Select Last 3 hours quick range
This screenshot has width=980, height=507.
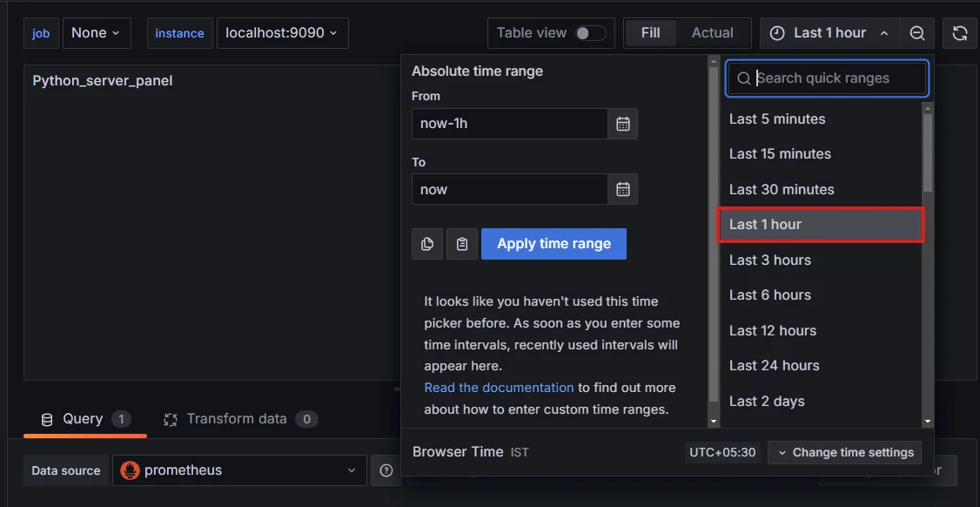821,260
